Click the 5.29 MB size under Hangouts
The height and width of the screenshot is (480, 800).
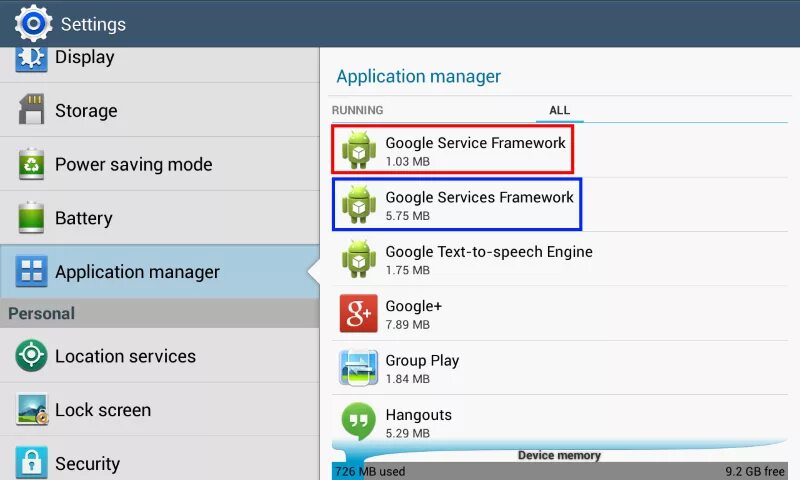[x=408, y=433]
